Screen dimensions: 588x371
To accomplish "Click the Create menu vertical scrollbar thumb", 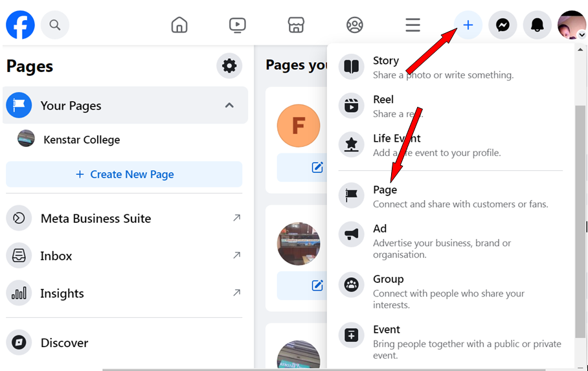I will coord(580,221).
